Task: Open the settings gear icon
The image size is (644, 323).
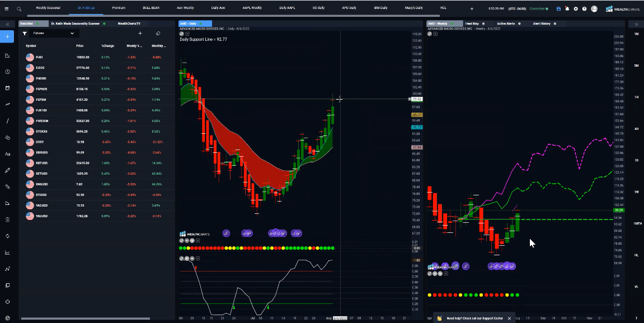Action: tap(575, 8)
